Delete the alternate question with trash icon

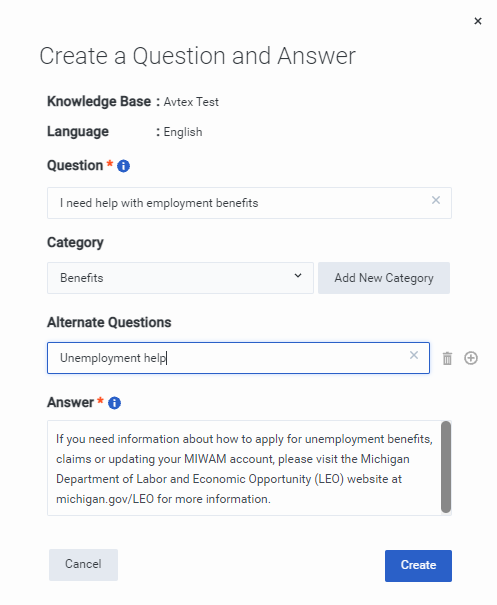(447, 358)
